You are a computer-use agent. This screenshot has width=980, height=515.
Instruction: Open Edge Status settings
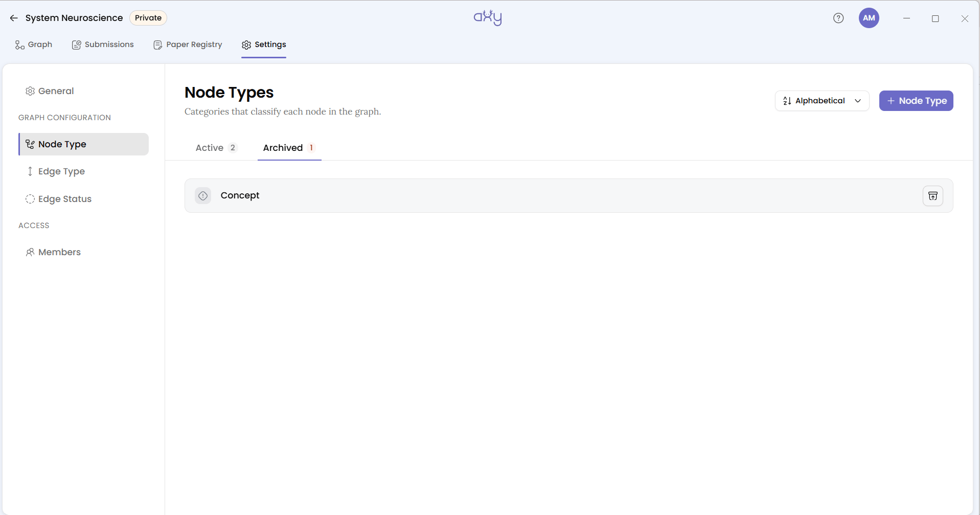click(x=83, y=199)
